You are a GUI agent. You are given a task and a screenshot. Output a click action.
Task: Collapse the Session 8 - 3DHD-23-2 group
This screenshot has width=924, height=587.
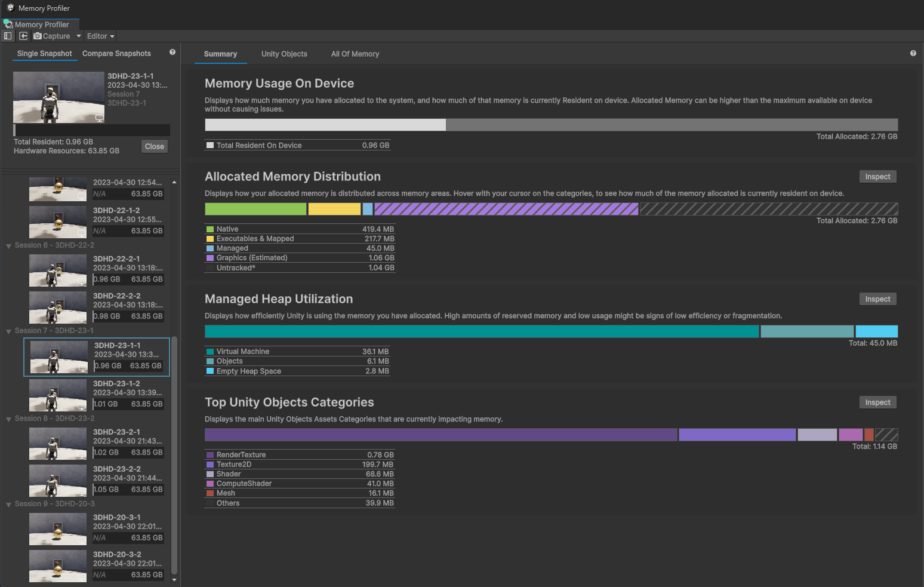(8, 419)
